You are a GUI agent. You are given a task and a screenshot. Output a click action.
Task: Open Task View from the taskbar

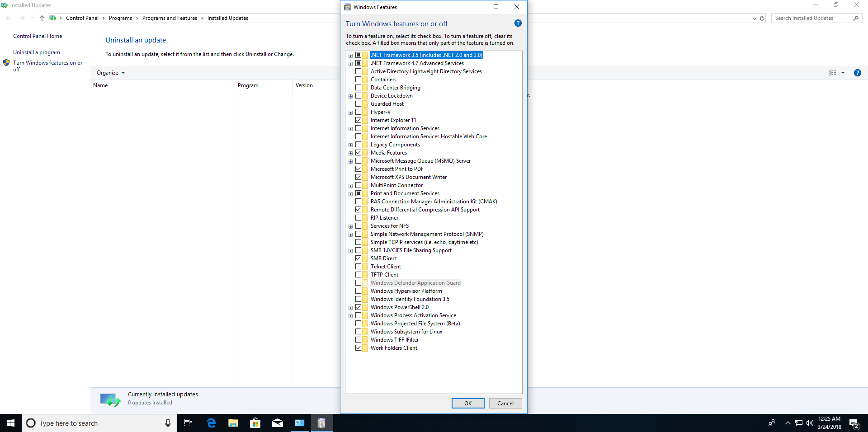tap(188, 423)
